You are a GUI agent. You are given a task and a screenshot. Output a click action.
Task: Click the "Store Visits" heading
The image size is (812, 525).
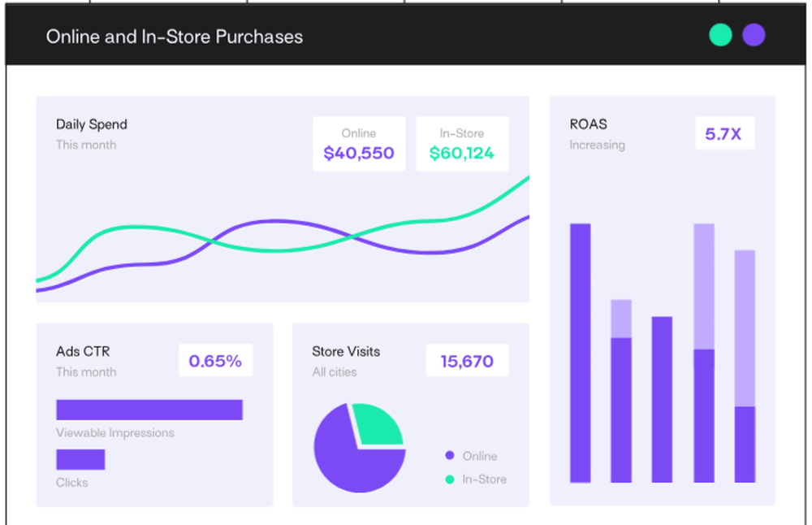(346, 351)
